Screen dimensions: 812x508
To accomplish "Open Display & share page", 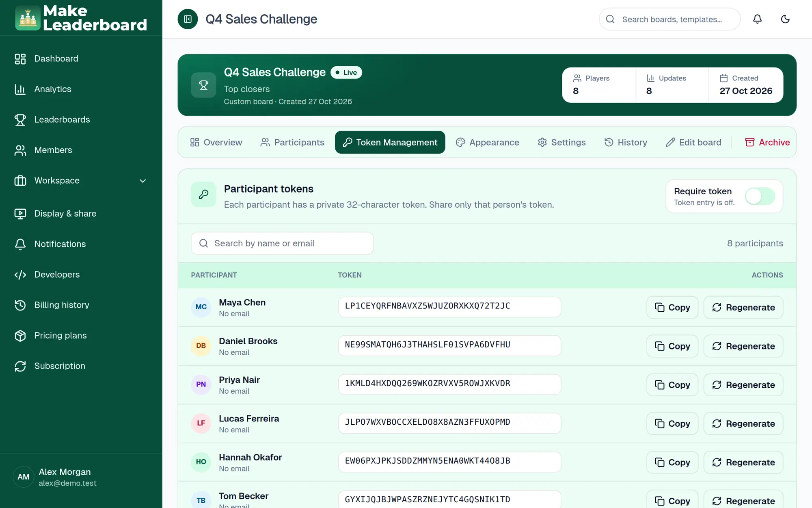I will (x=81, y=213).
